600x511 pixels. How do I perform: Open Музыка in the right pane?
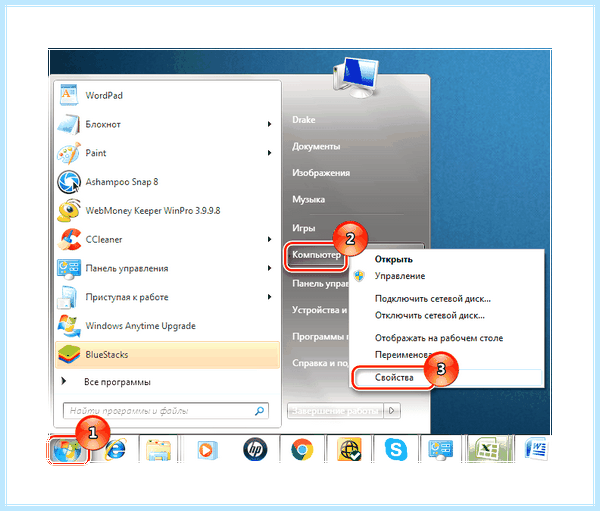[x=308, y=199]
